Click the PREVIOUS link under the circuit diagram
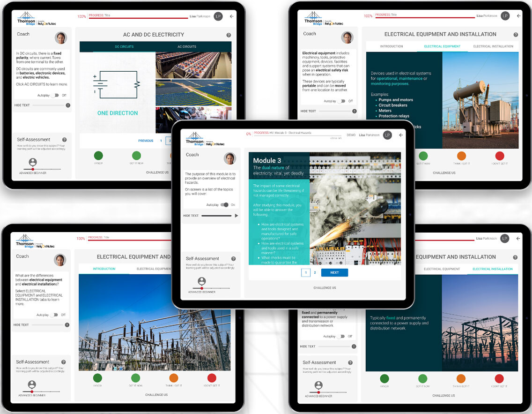The height and width of the screenshot is (414, 532). tap(146, 141)
